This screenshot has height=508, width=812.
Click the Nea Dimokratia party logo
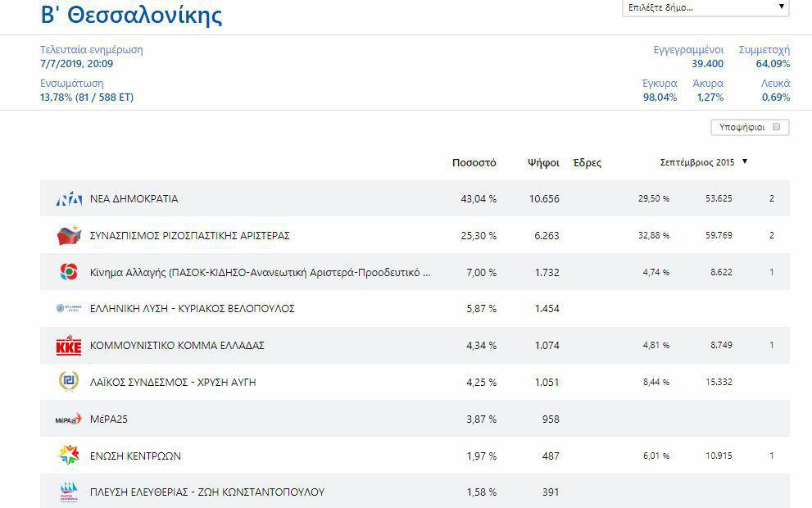click(x=69, y=199)
